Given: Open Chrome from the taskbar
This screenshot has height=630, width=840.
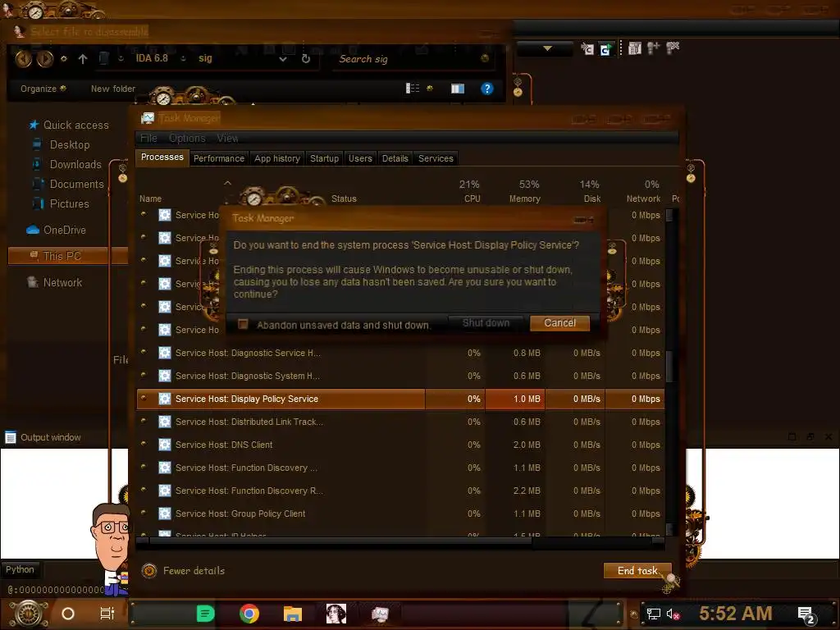Looking at the screenshot, I should coord(249,614).
